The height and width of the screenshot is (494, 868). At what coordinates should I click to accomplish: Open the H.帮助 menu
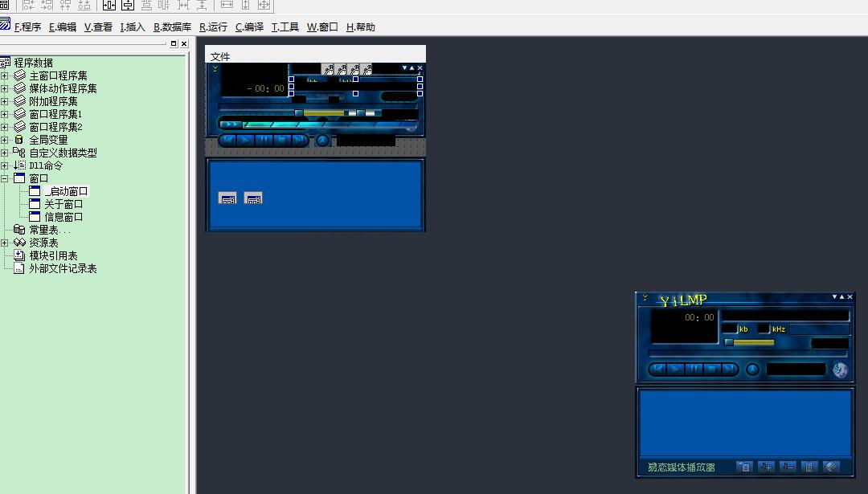tap(360, 27)
